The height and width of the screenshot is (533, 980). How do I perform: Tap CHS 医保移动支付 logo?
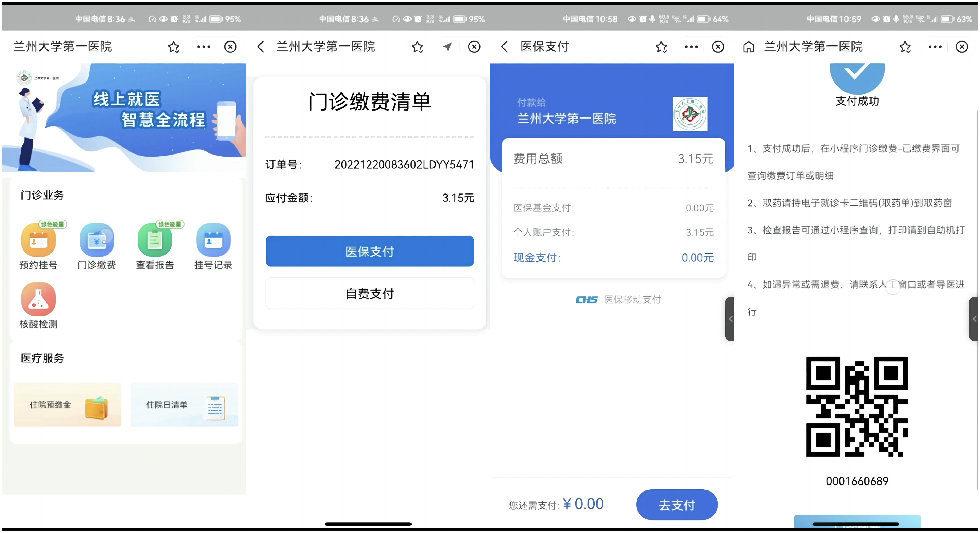coord(618,300)
